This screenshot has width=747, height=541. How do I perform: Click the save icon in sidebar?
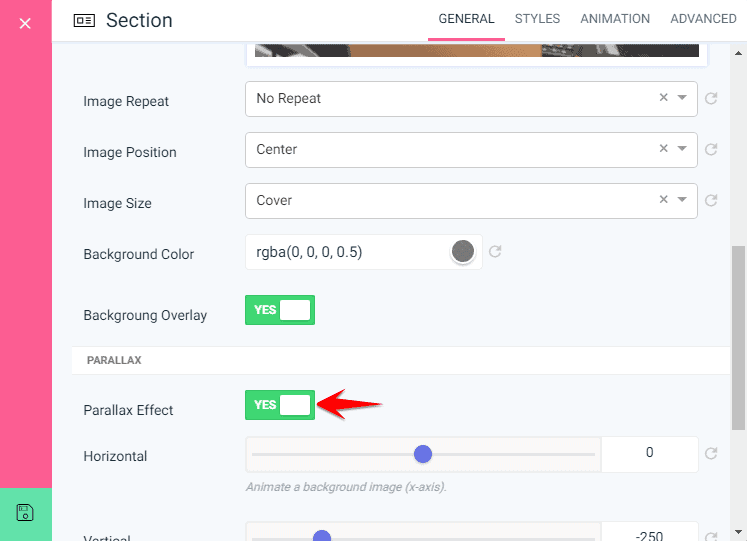[25, 513]
